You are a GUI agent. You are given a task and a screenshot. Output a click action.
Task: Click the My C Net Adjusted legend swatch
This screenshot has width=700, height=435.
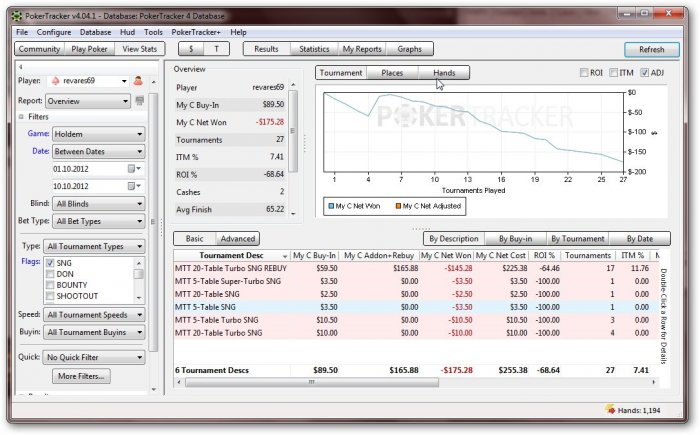pos(398,206)
